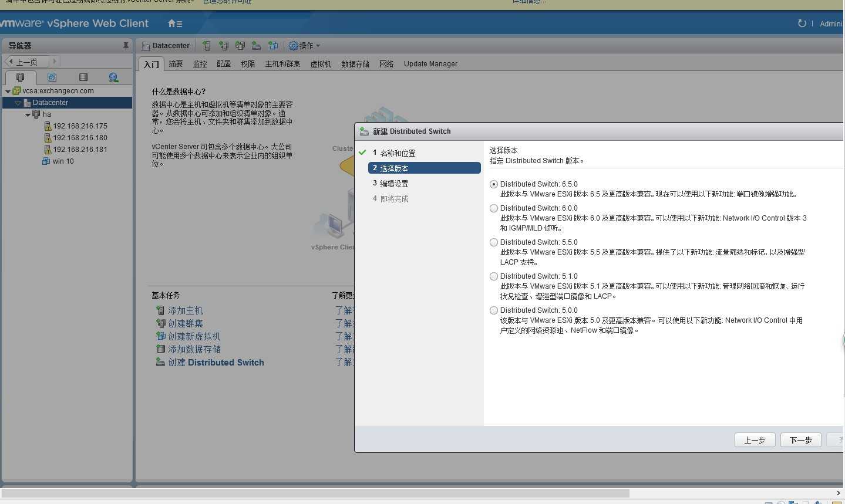Screen dimensions: 845x504
Task: Click the horizontal scrollbar thumb at bottom
Action: [x=316, y=493]
